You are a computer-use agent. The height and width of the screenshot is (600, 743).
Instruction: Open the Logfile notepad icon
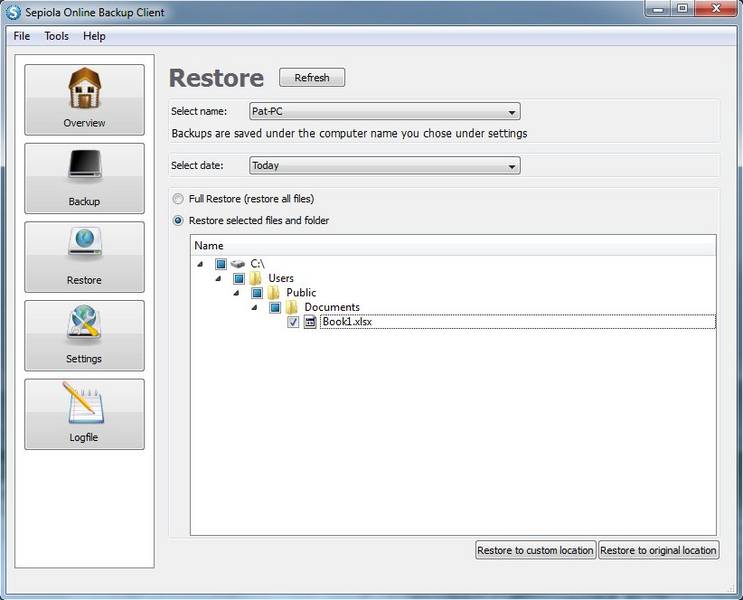pos(83,403)
